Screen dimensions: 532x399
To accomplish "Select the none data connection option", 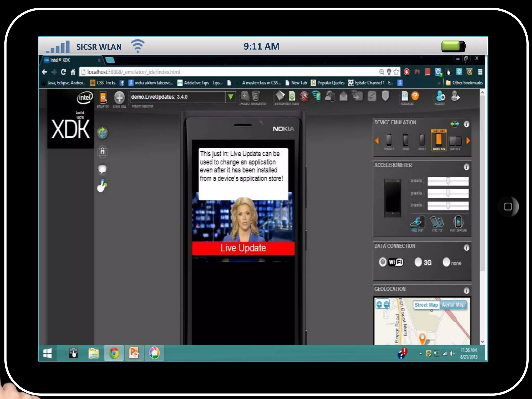I will (446, 262).
